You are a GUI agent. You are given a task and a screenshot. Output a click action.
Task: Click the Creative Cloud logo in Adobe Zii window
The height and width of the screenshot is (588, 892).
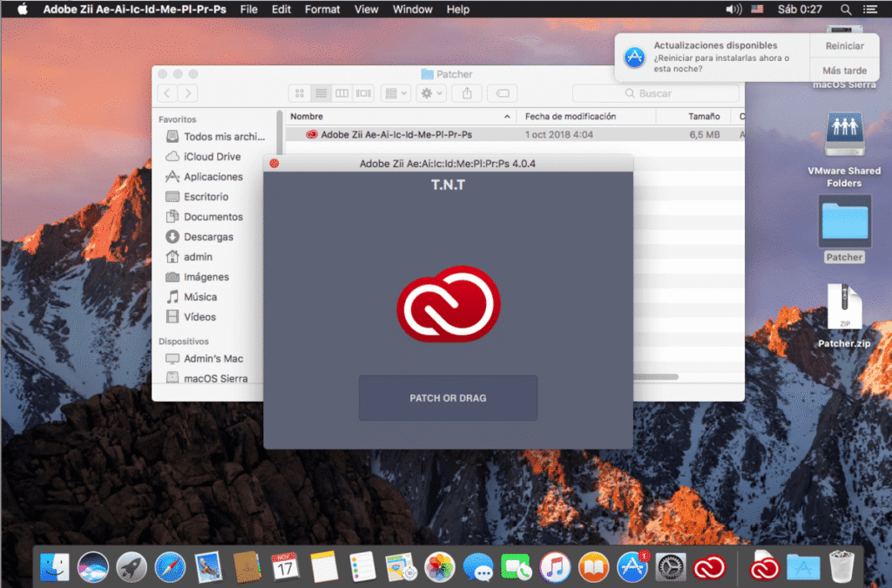[x=449, y=304]
